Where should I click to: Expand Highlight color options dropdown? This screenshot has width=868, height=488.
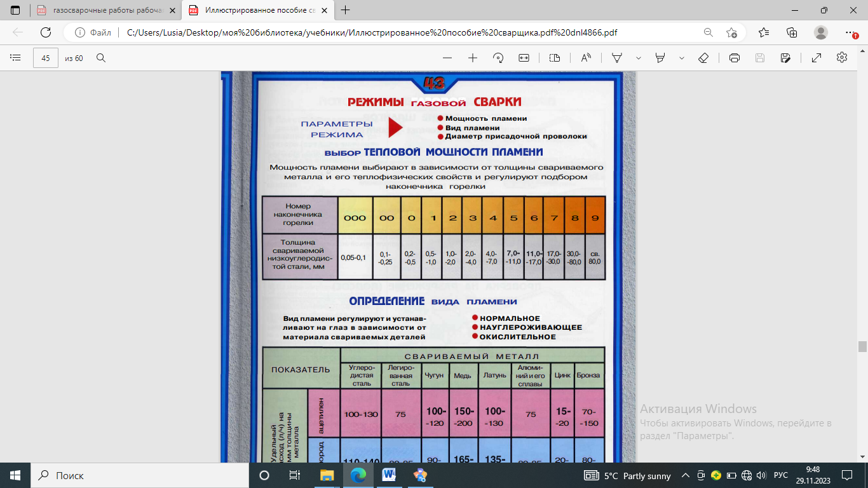tap(682, 58)
